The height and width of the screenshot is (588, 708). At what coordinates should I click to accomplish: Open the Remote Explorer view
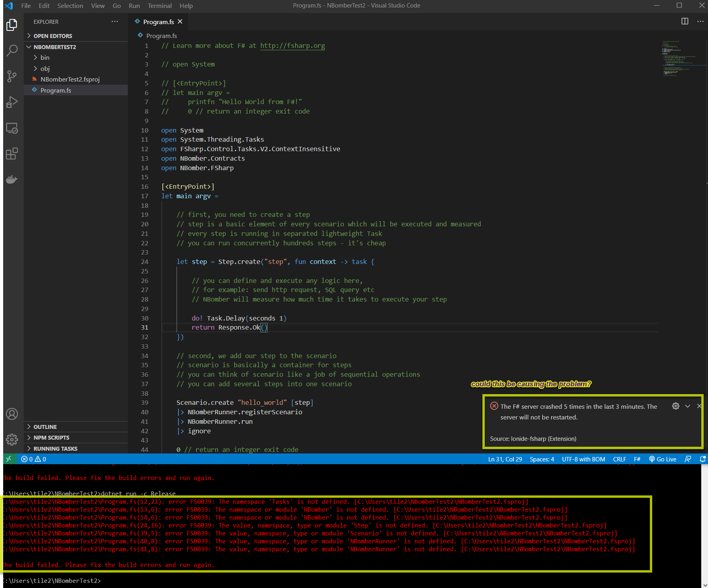(x=12, y=128)
